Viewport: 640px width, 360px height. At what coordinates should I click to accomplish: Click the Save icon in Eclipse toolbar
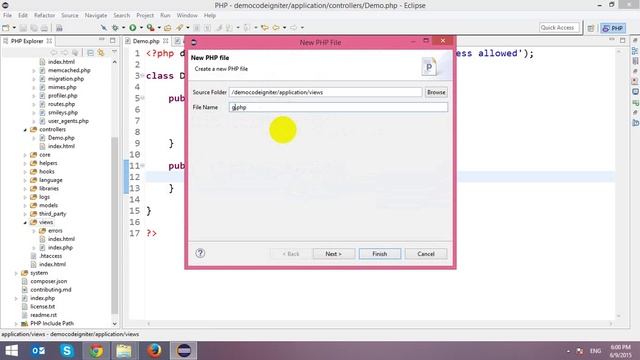23,28
